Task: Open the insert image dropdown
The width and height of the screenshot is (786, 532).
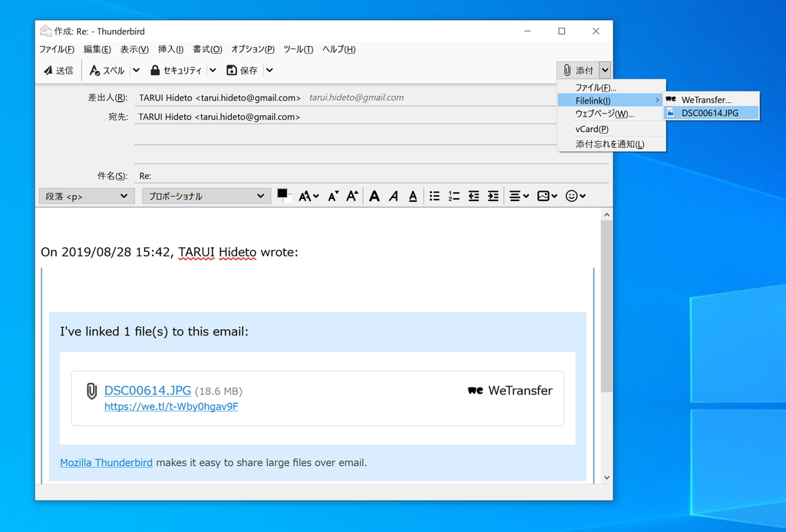Action: 547,196
